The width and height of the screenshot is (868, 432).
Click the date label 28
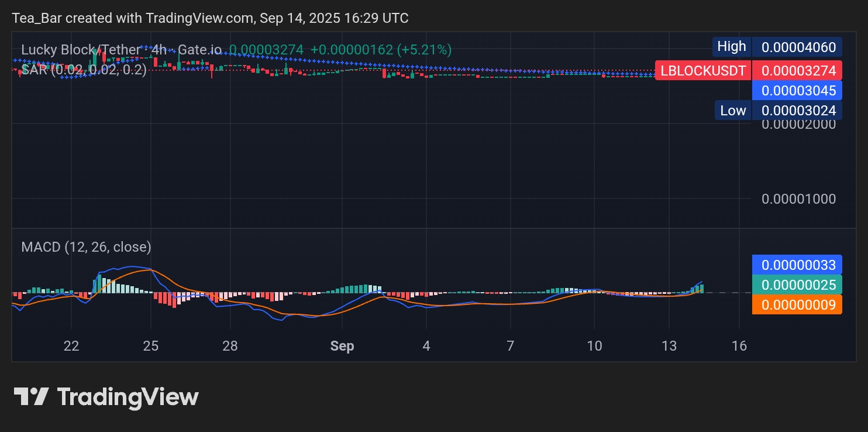coord(230,346)
